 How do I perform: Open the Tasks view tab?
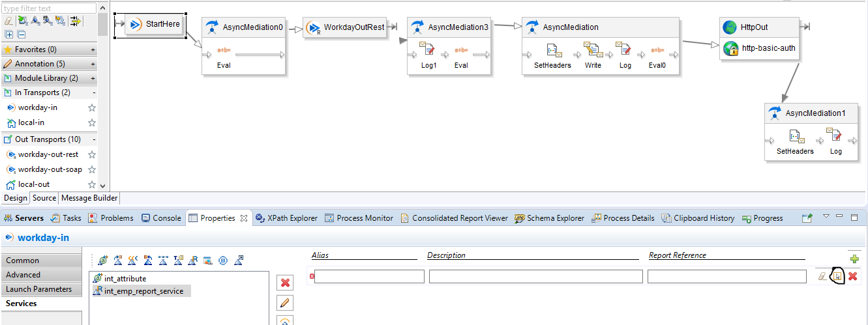[x=67, y=218]
